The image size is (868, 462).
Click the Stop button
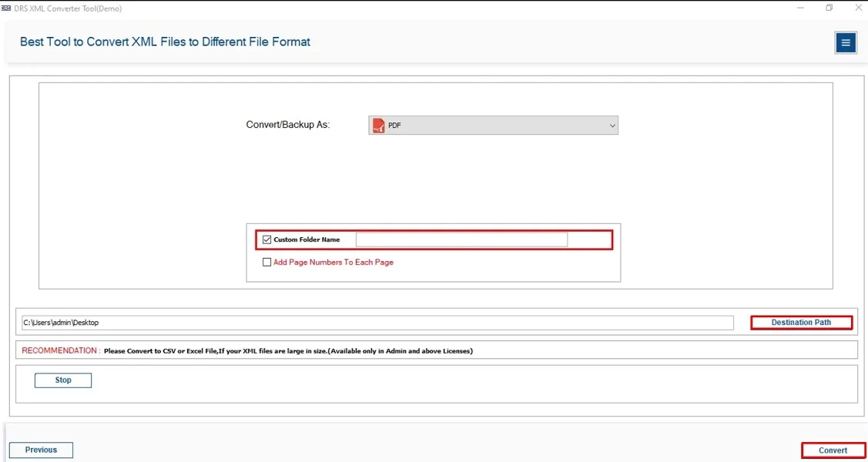point(63,380)
